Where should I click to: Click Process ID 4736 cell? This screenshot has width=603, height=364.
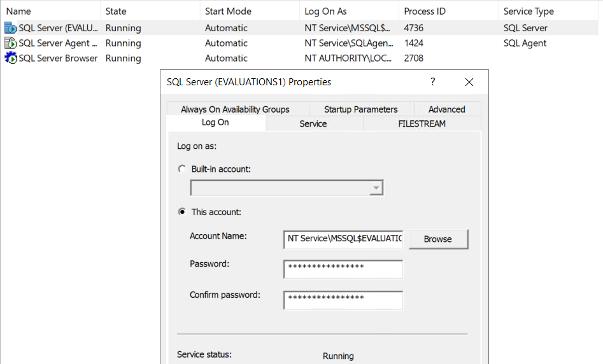click(x=413, y=27)
